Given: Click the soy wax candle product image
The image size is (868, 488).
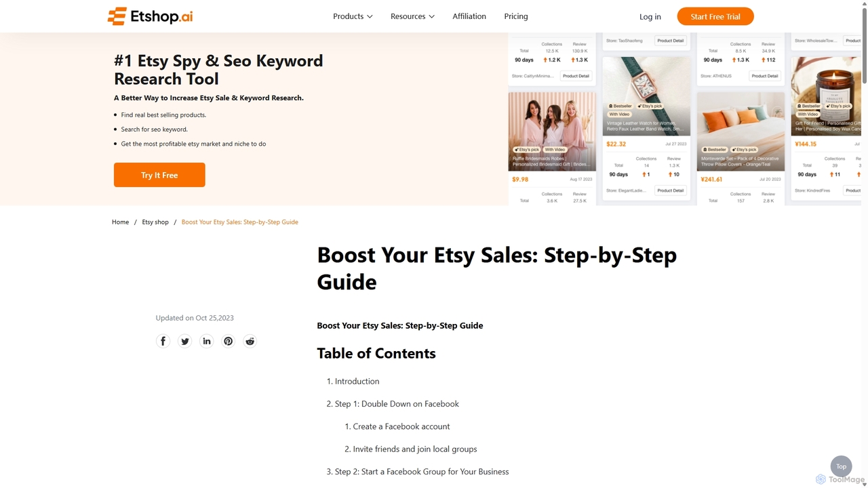Looking at the screenshot, I should pyautogui.click(x=826, y=96).
